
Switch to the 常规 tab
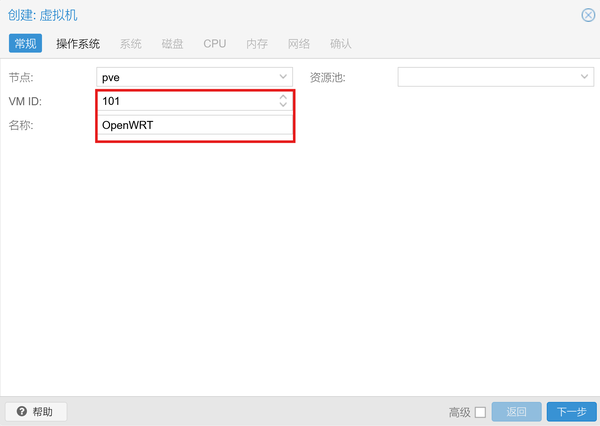pos(25,43)
